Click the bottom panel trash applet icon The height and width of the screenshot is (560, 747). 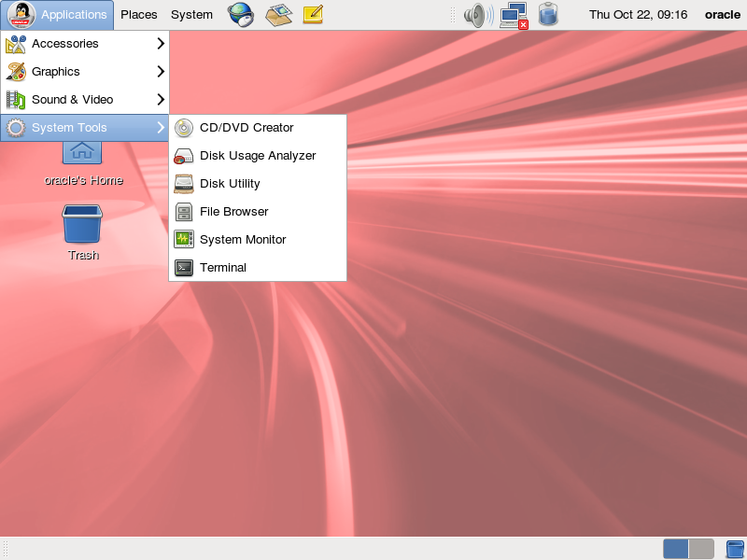coord(735,549)
